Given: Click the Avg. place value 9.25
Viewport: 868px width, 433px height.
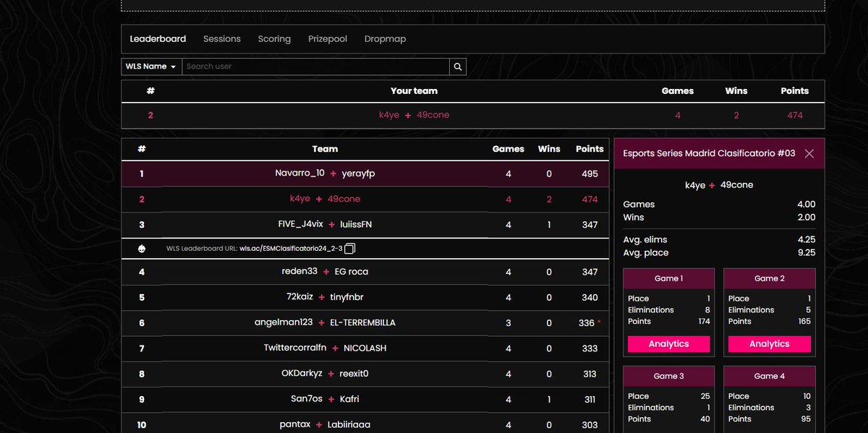Looking at the screenshot, I should 806,253.
